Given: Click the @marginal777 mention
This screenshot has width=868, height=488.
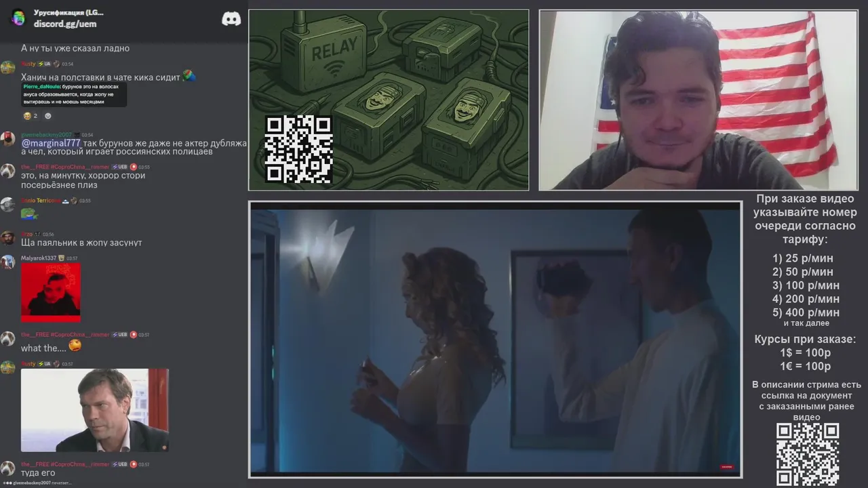Looking at the screenshot, I should coord(51,143).
